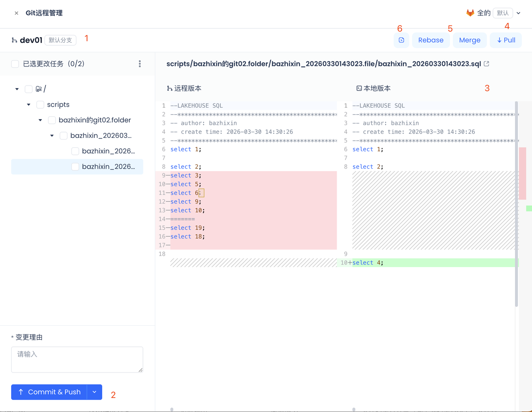Click remote line 'select 19;'
Image resolution: width=532 pixels, height=412 pixels.
(x=187, y=228)
